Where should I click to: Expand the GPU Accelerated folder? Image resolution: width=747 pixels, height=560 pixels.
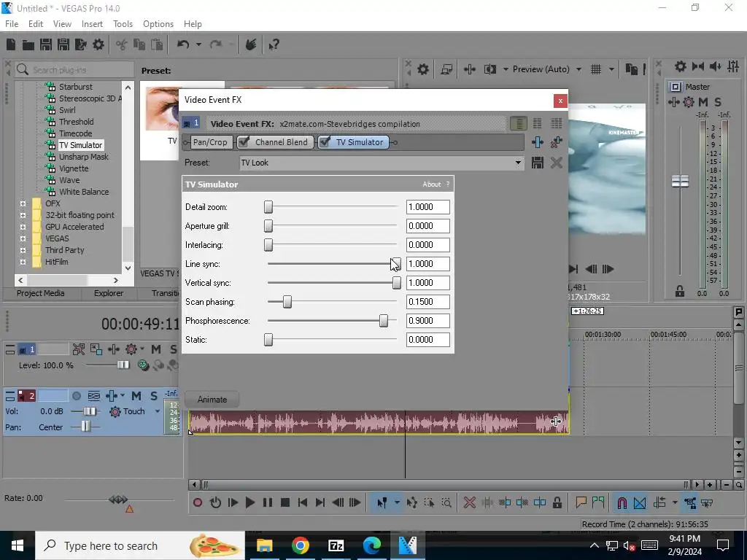tap(23, 227)
